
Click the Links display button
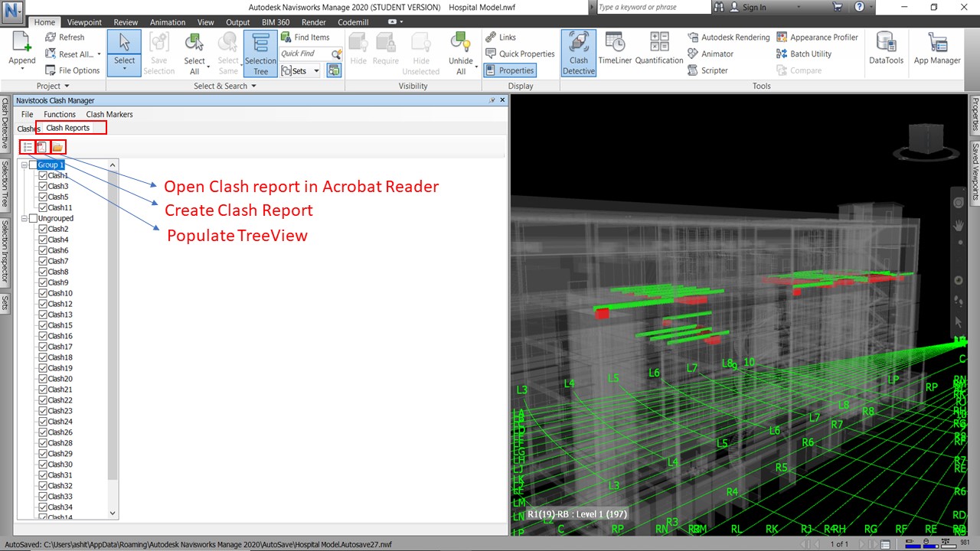501,37
